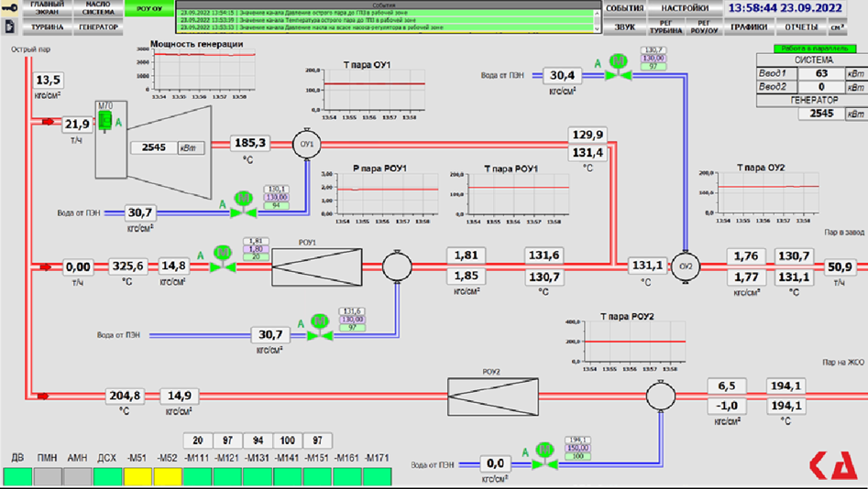
Task: Click the ДСХ green status indicator
Action: 107,476
